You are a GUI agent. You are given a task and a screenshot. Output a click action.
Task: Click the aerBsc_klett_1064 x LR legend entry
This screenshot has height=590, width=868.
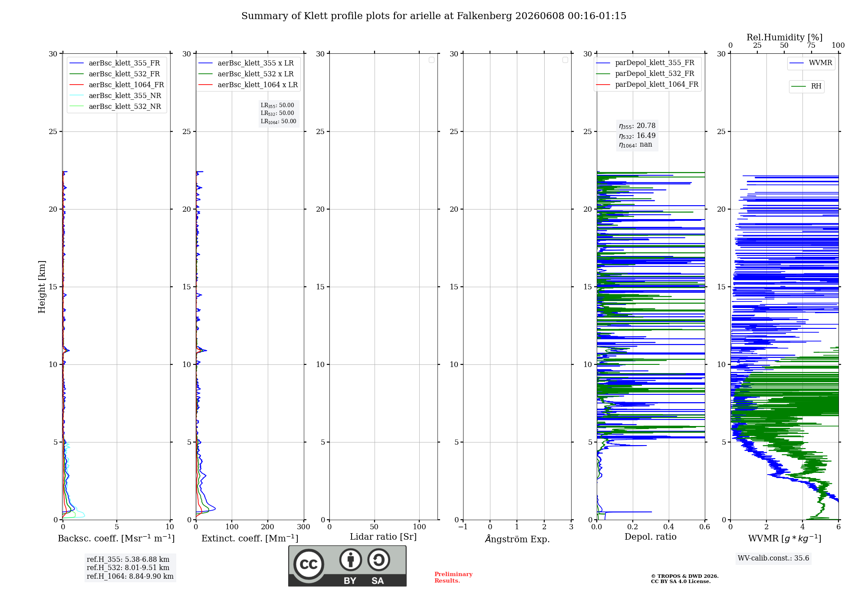[x=248, y=85]
